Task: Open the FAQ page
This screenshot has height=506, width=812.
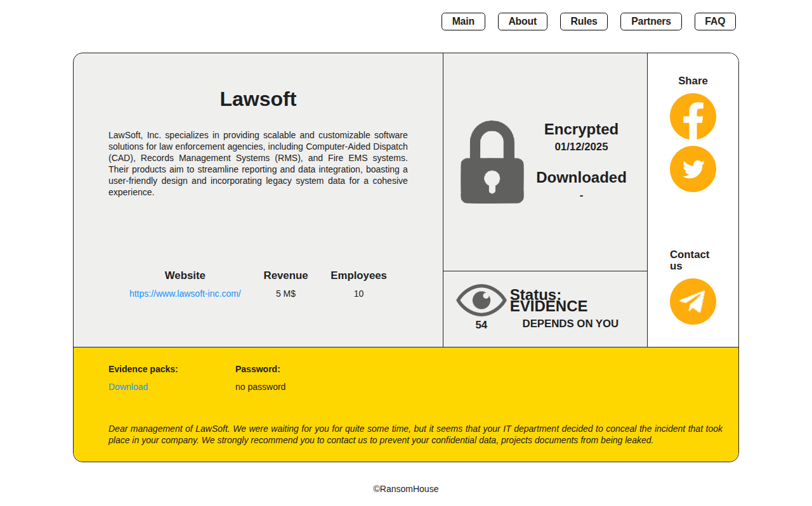Action: 715,22
